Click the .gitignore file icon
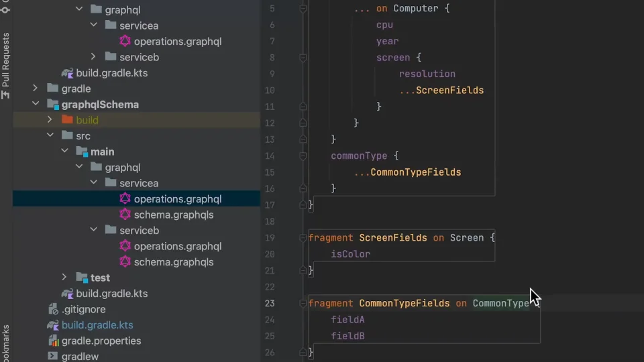Image resolution: width=644 pixels, height=362 pixels. (53, 310)
